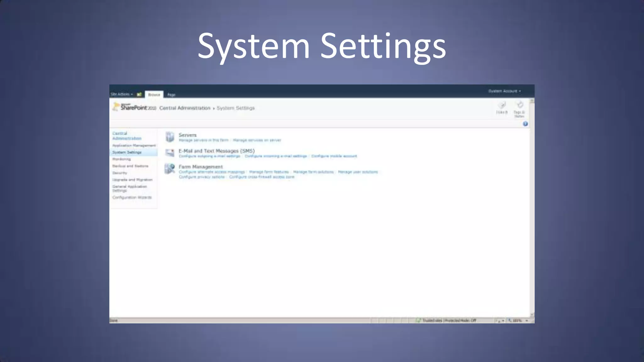Switch to the Page tab
644x362 pixels.
click(x=171, y=95)
